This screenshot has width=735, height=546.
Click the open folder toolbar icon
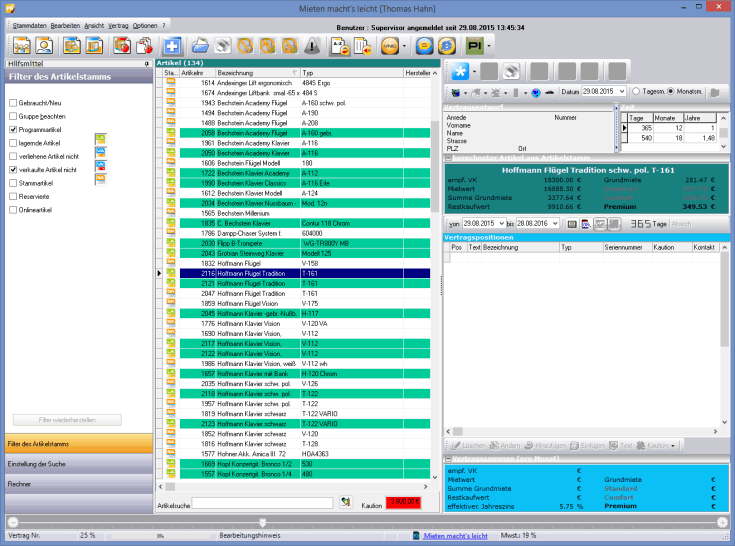click(x=200, y=46)
